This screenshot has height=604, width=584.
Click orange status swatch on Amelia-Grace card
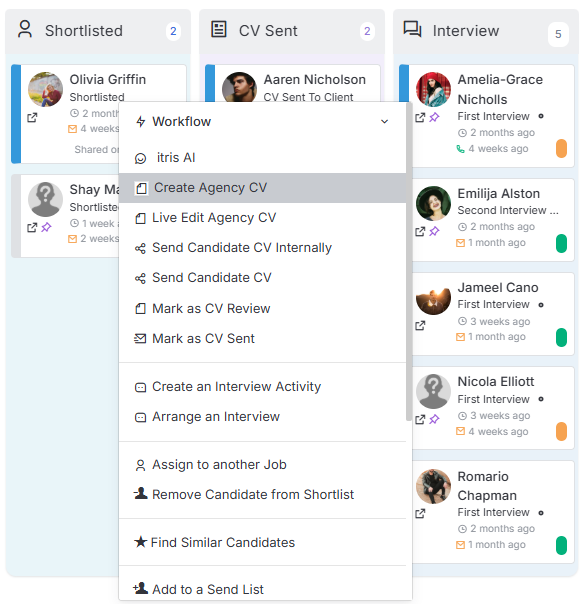[x=561, y=149]
